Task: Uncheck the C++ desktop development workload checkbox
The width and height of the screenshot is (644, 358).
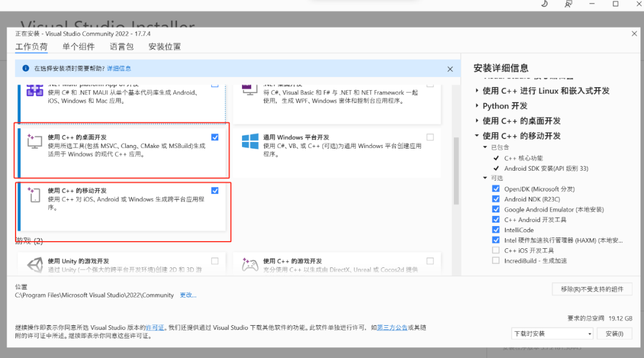Action: 215,137
